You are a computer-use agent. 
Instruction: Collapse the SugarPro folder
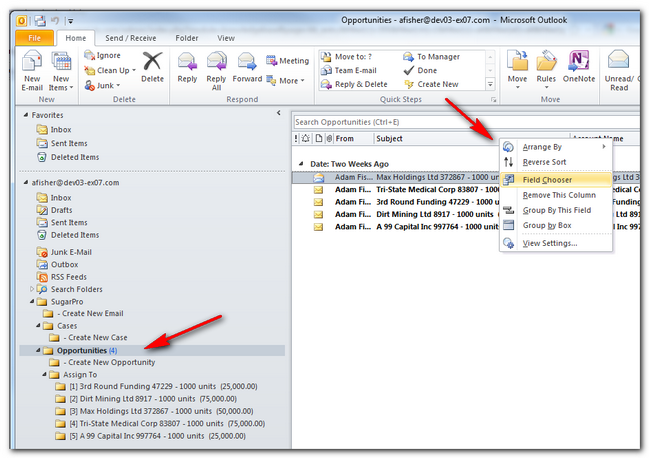[32, 302]
